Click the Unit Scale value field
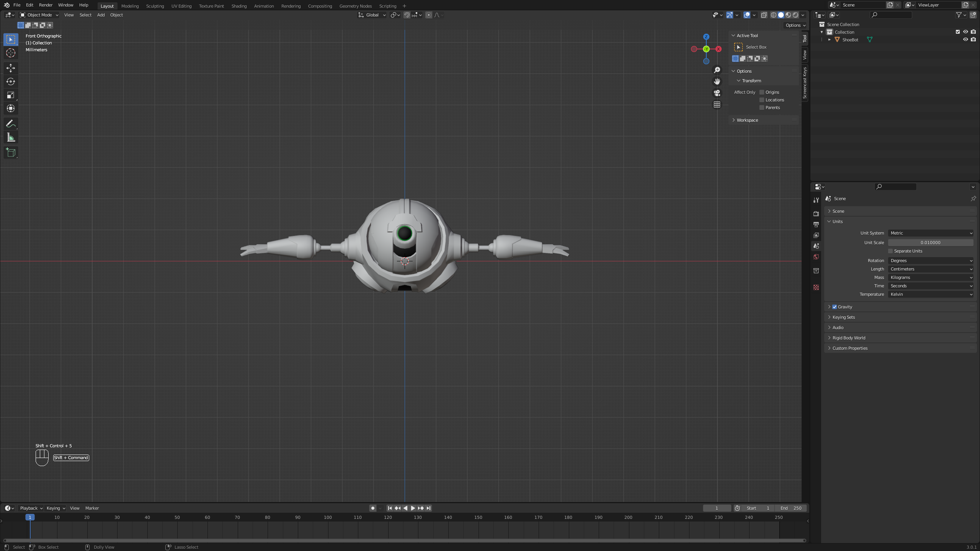The width and height of the screenshot is (980, 551). 930,243
